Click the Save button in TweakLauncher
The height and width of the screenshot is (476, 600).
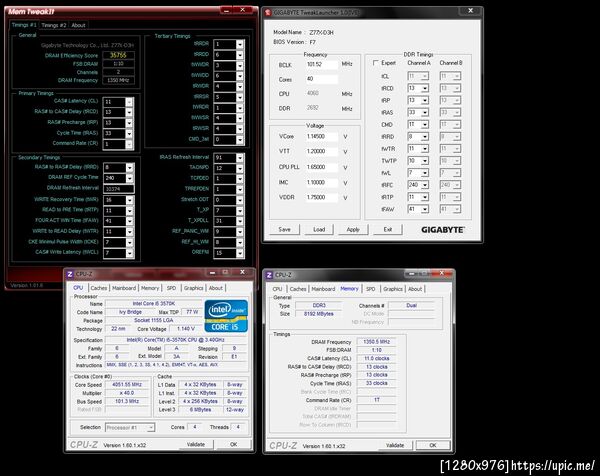coord(284,230)
